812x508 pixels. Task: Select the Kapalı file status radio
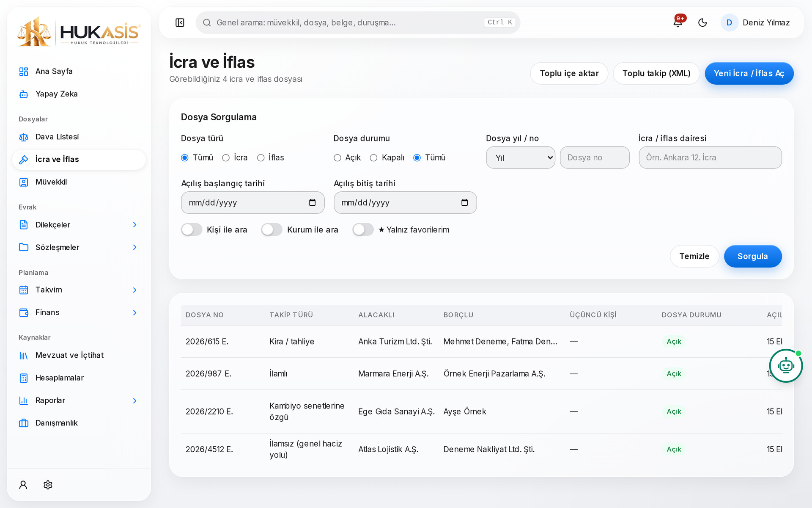pos(373,158)
